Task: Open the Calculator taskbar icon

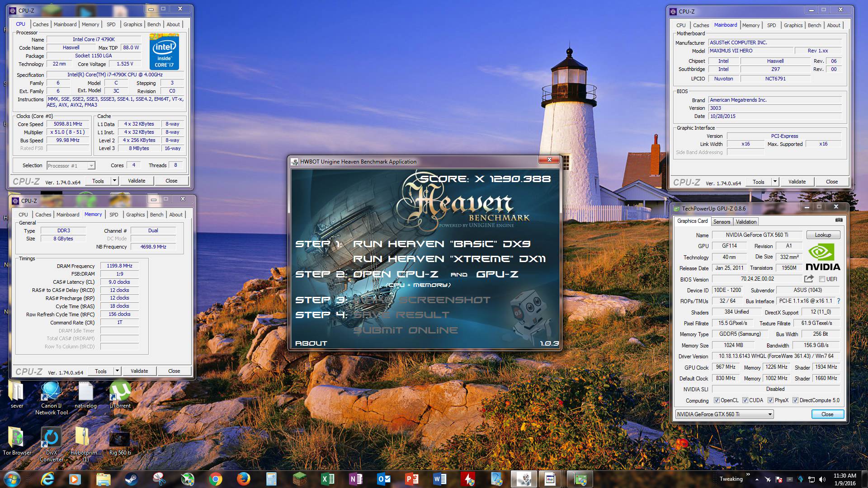Action: (272, 479)
